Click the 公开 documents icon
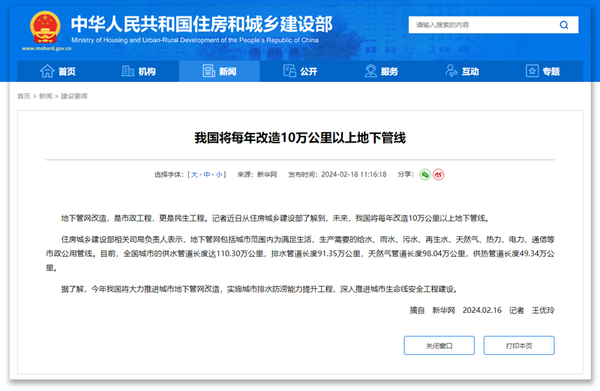This screenshot has width=600, height=391. pyautogui.click(x=289, y=71)
